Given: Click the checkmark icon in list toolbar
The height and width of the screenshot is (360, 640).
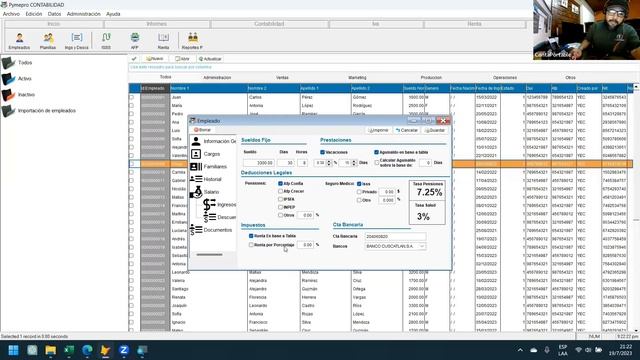Looking at the screenshot, I should [x=134, y=59].
